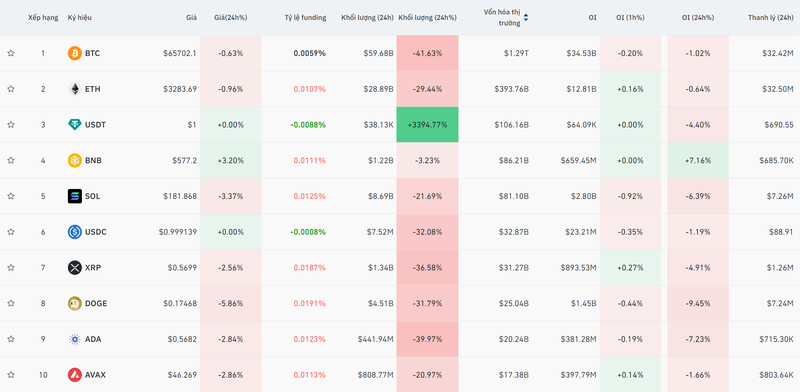Click the Thanh lý (24h) column header
Image resolution: width=800 pixels, height=392 pixels.
770,18
